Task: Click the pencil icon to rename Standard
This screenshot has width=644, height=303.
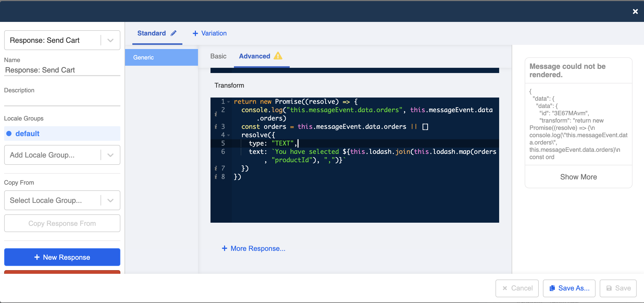Action: (173, 33)
